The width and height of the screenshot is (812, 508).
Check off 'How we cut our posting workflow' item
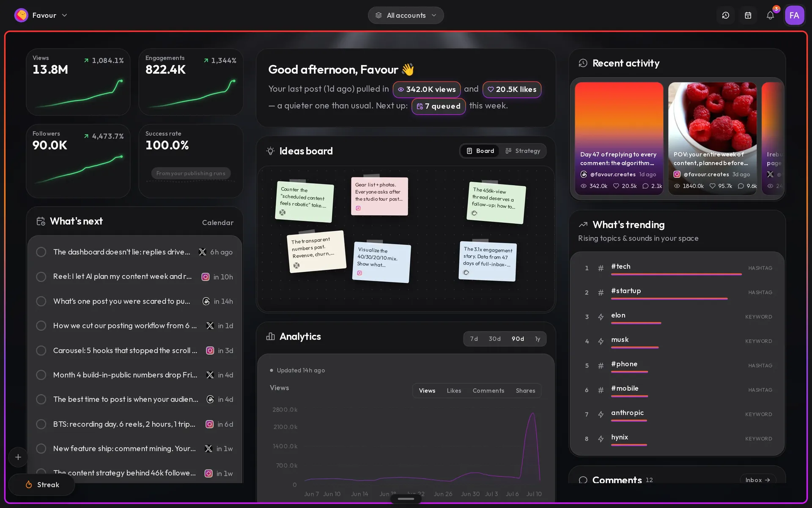point(41,326)
